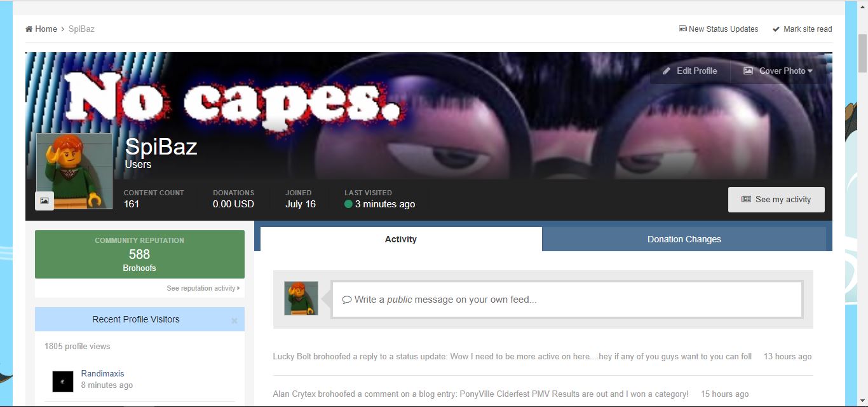This screenshot has width=868, height=407.
Task: Click the SpiBaz breadcrumb text
Action: 81,29
